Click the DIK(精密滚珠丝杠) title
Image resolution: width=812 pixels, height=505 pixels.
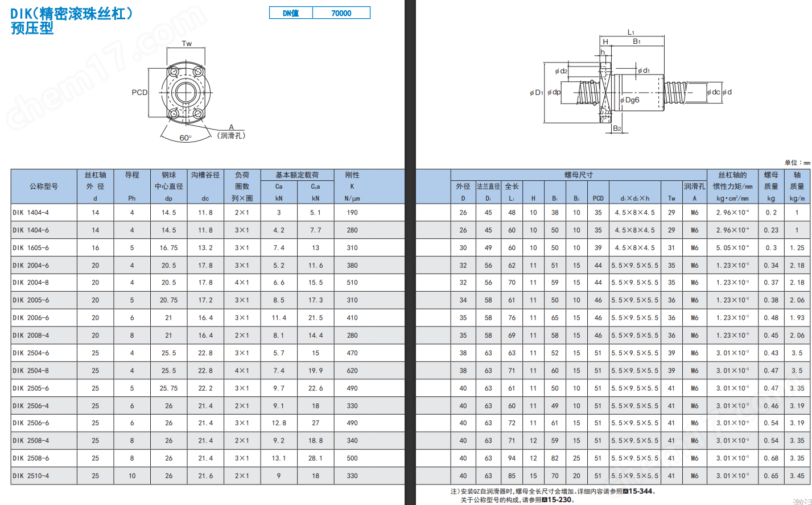[72, 14]
